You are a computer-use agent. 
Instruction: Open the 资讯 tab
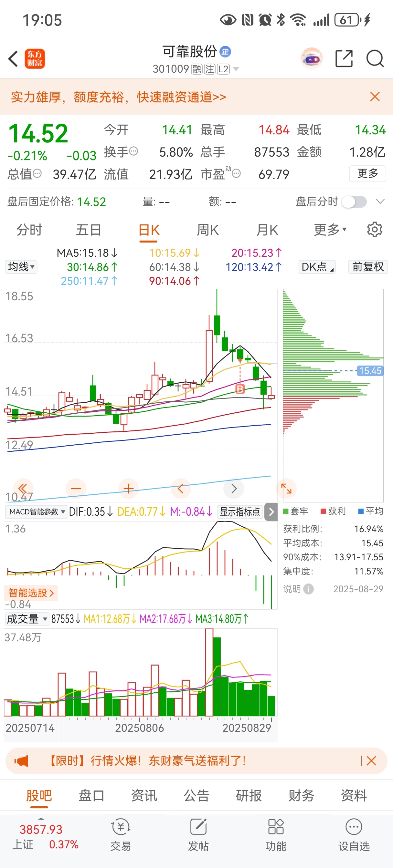coord(144,796)
